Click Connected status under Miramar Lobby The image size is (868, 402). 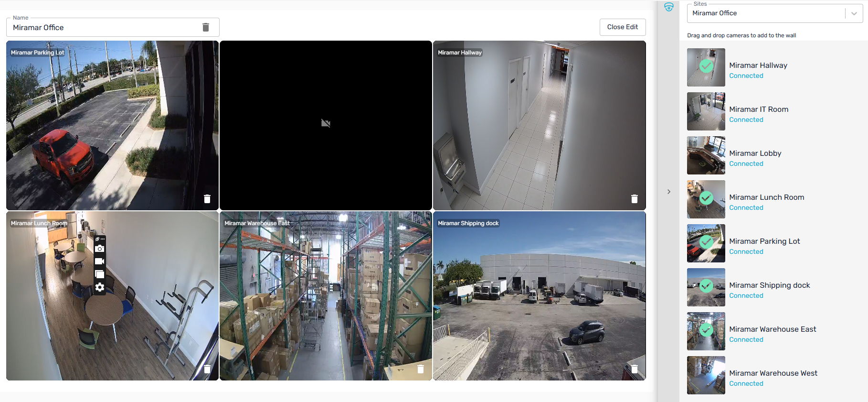[746, 164]
